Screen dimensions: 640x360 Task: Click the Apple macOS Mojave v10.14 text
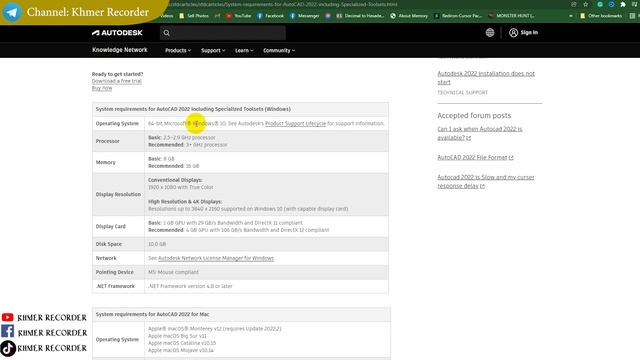[x=181, y=350]
